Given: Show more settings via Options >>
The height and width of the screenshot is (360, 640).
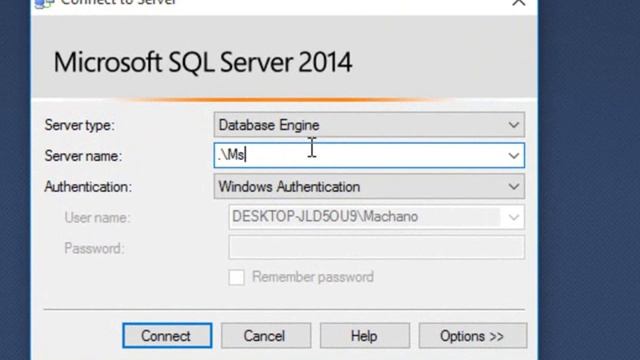Looking at the screenshot, I should click(473, 336).
